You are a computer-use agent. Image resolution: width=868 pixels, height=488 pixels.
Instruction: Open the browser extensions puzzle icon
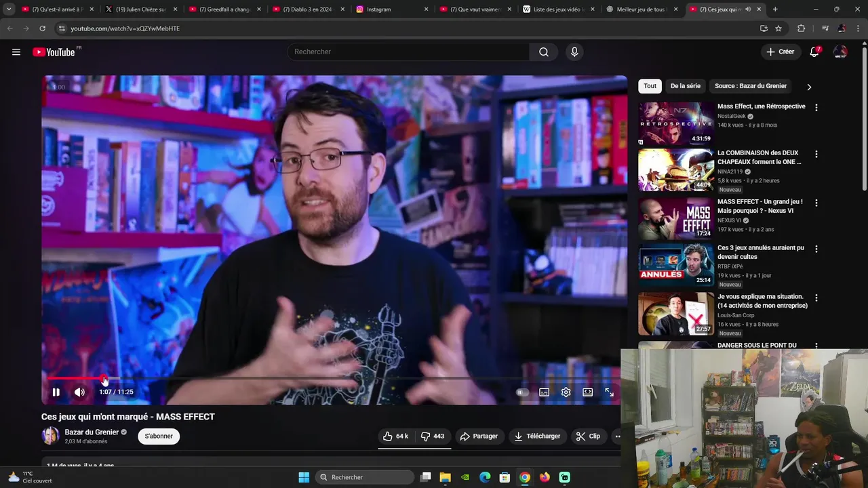tap(801, 28)
